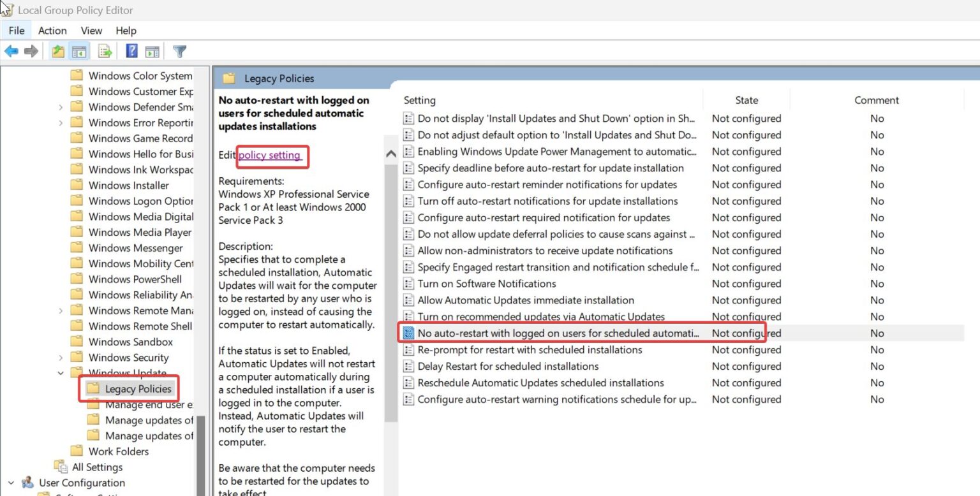Open the Action menu
This screenshot has height=496, width=980.
(52, 30)
